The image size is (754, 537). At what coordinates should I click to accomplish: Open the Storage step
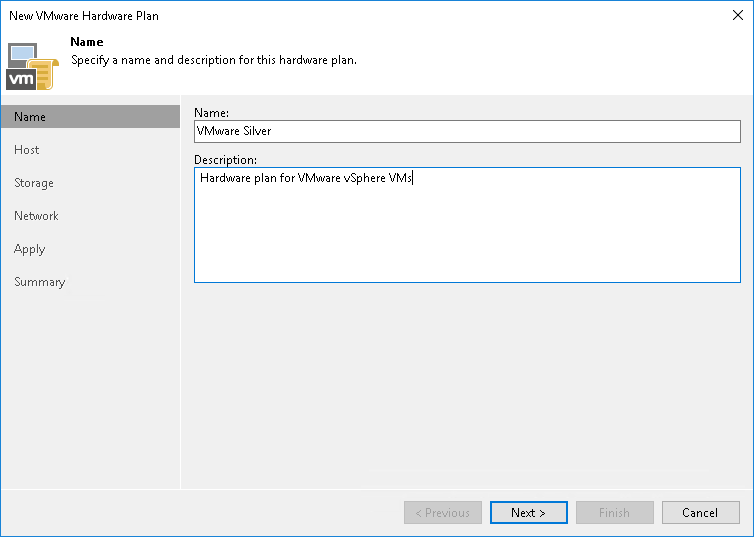[34, 183]
